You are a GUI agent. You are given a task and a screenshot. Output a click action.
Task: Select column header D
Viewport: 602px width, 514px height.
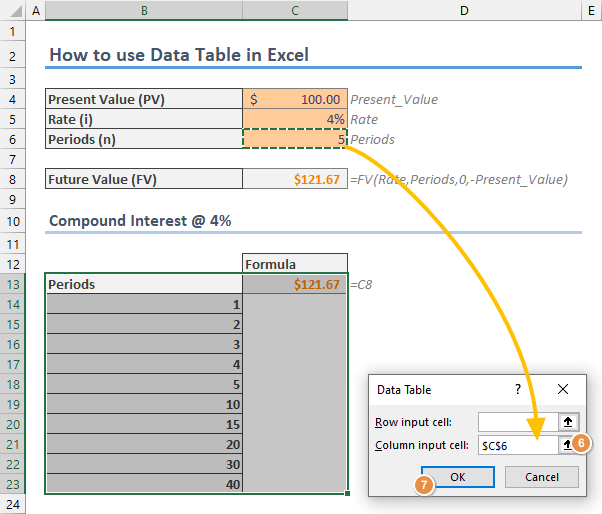click(464, 10)
